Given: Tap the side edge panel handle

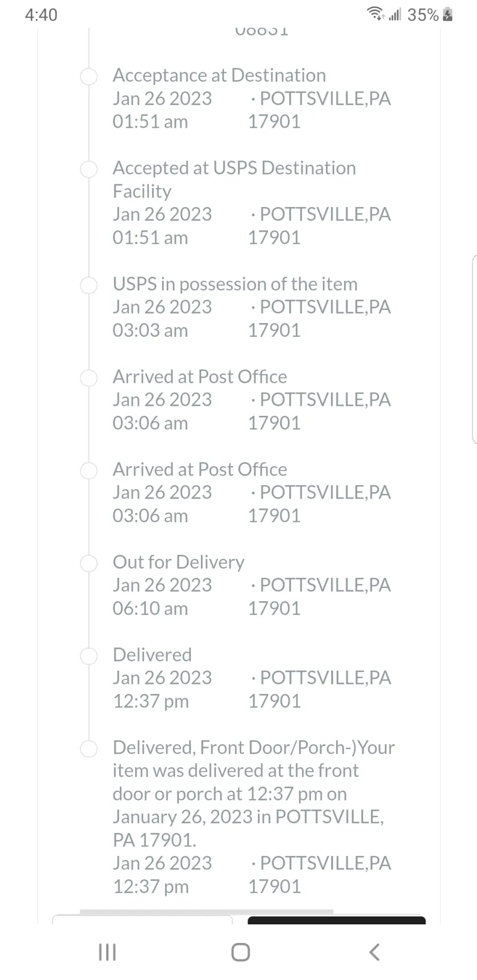Looking at the screenshot, I should point(474,349).
